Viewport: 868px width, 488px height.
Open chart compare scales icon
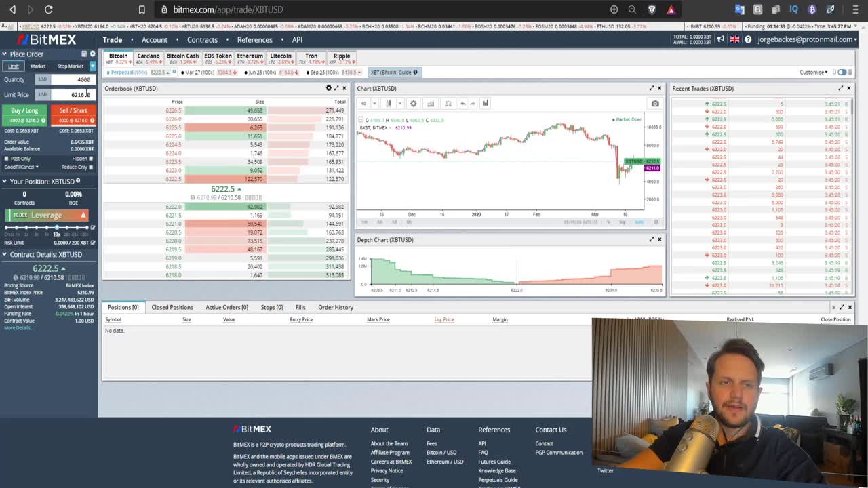click(448, 103)
